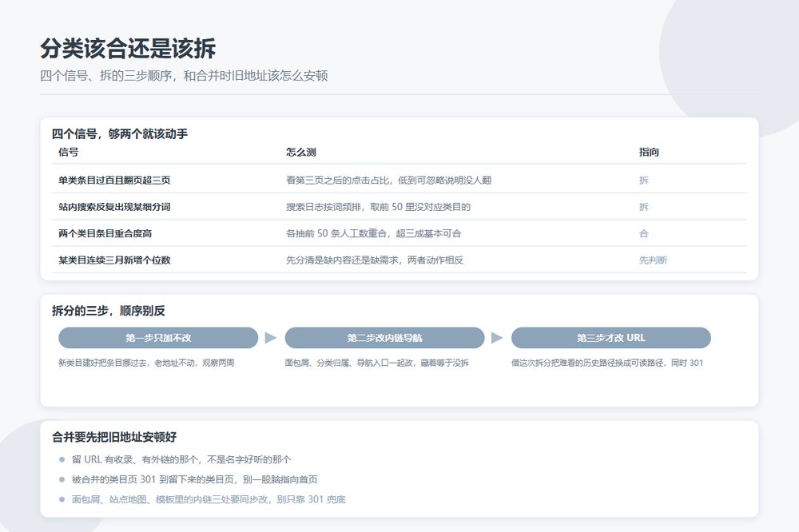This screenshot has height=532, width=799.
Task: Click the 怎么测 column header
Action: point(301,152)
